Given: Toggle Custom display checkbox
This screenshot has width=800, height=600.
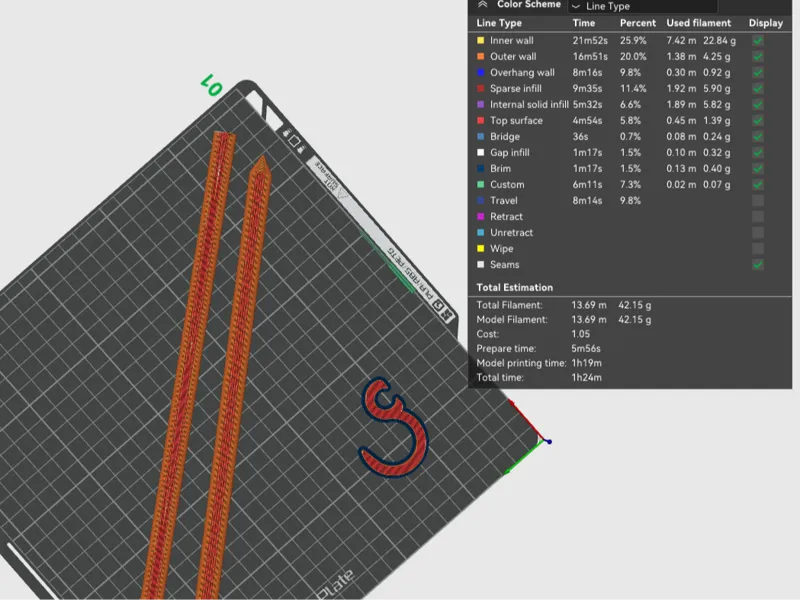Looking at the screenshot, I should [x=758, y=185].
